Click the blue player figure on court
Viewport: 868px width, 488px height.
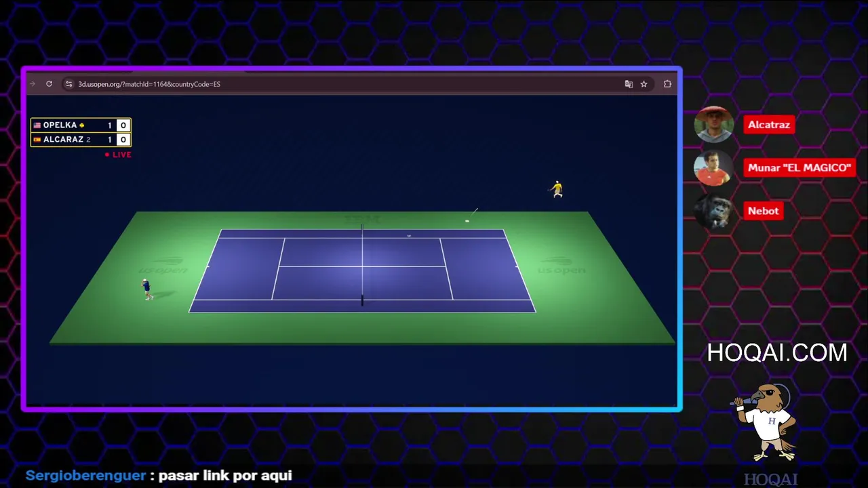point(146,289)
